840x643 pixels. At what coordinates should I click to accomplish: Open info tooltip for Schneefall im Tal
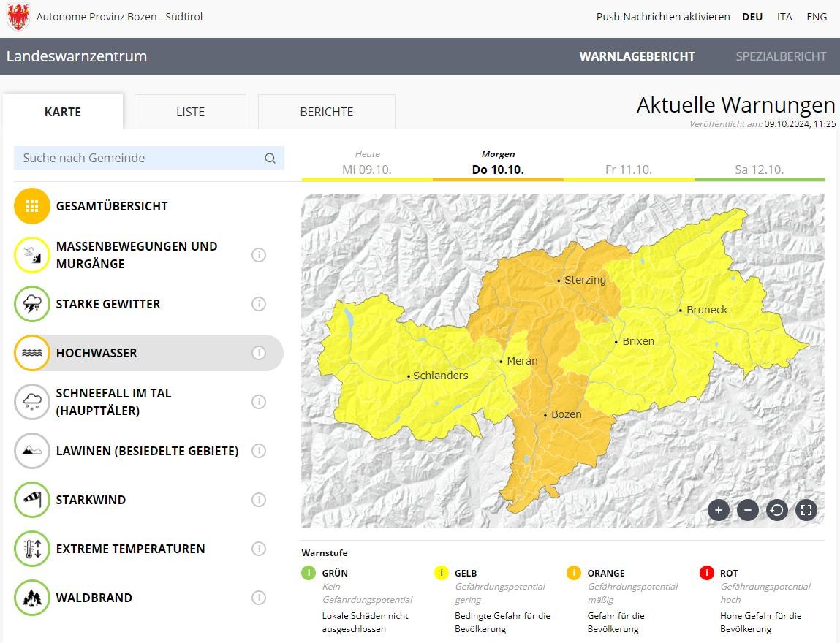point(259,402)
